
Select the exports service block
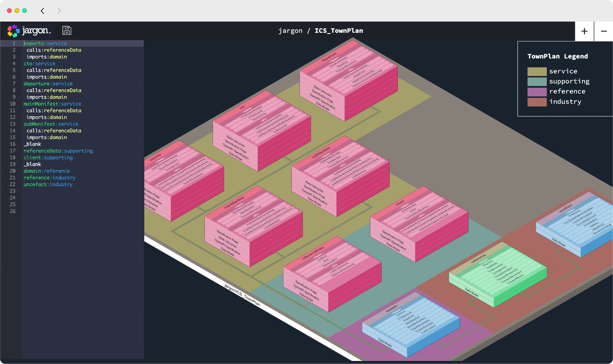coord(183,181)
